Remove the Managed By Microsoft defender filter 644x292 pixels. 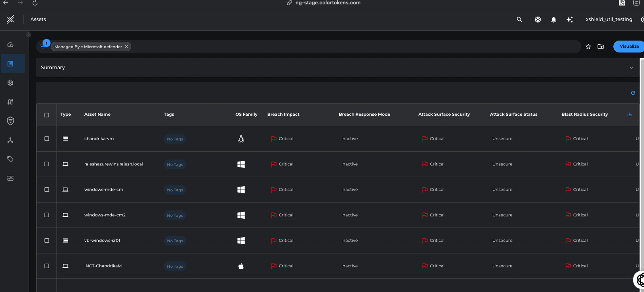point(126,47)
